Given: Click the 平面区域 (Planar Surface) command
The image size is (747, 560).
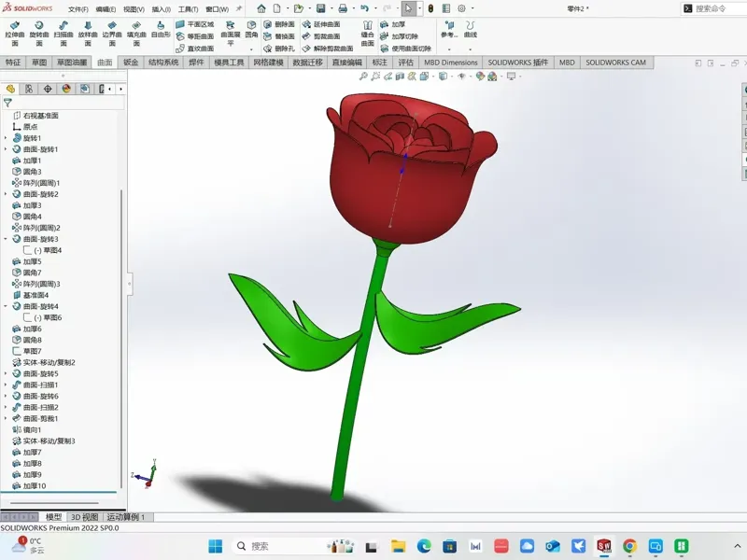Looking at the screenshot, I should [195, 24].
